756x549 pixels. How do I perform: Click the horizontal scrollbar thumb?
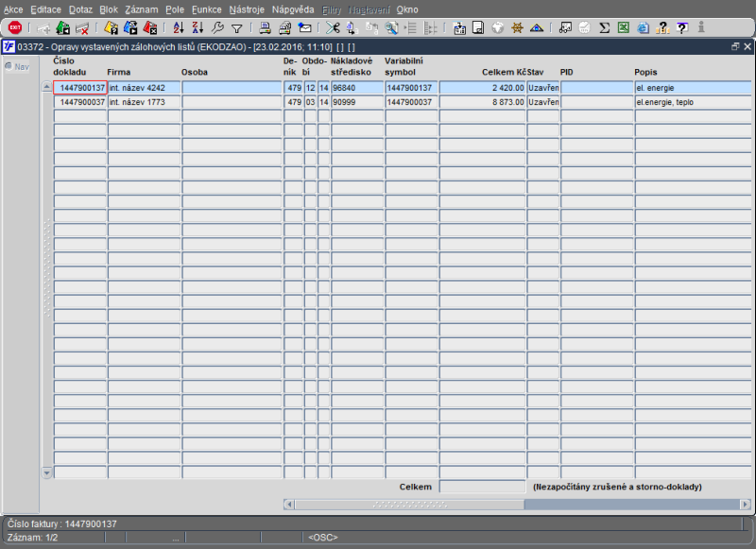point(410,505)
